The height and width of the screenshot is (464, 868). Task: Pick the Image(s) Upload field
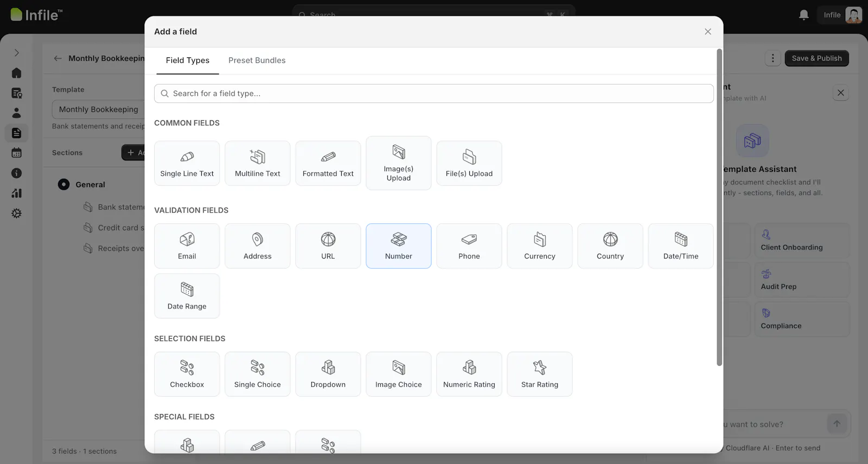[398, 163]
